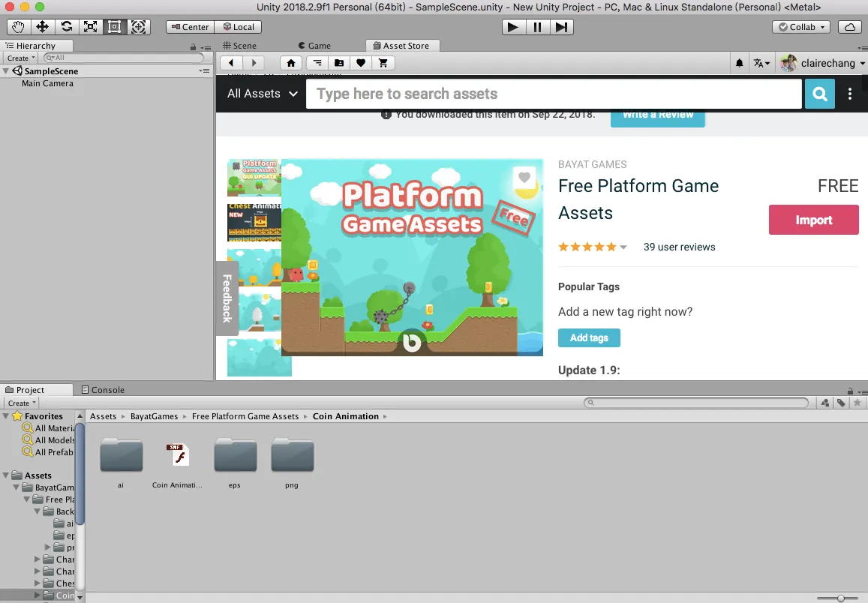Viewport: 868px width, 603px height.
Task: Click the save search star icon
Action: [x=857, y=403]
